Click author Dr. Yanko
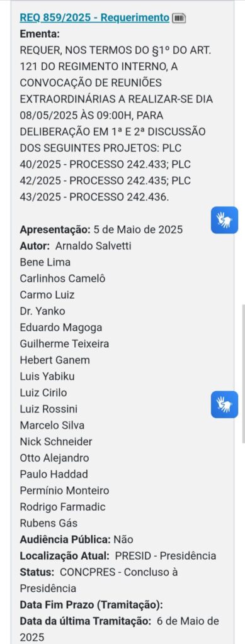This screenshot has height=644, width=245. (x=42, y=311)
